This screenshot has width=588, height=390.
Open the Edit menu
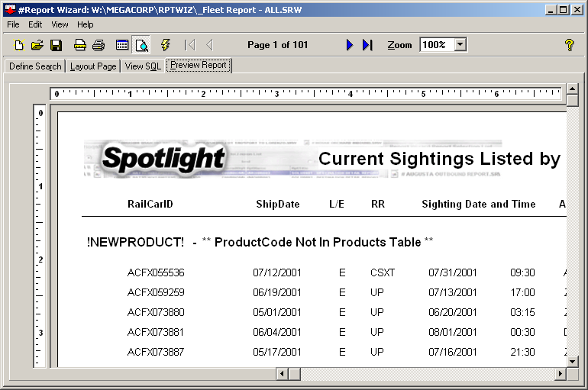tap(35, 24)
